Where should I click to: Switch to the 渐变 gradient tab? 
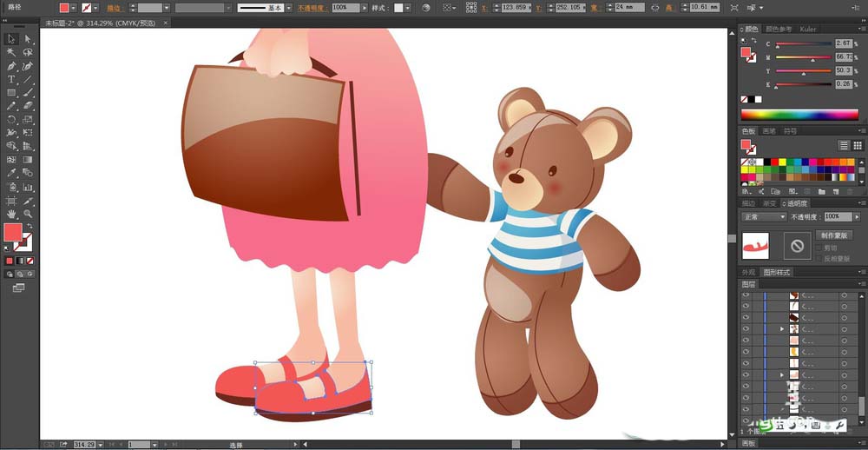click(769, 203)
